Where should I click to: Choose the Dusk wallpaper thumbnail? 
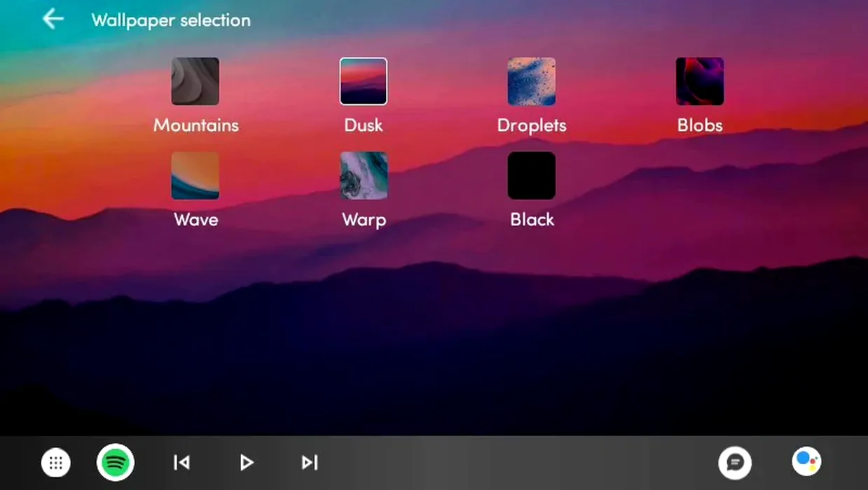364,81
